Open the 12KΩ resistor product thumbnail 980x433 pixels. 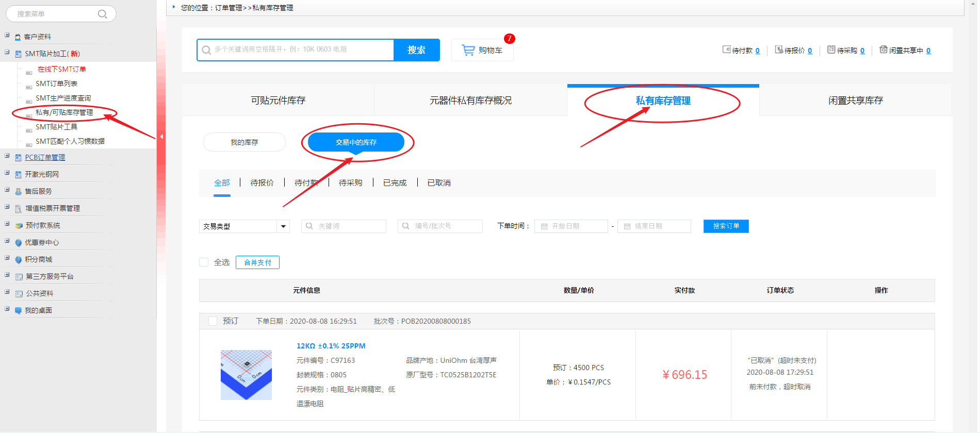[246, 375]
